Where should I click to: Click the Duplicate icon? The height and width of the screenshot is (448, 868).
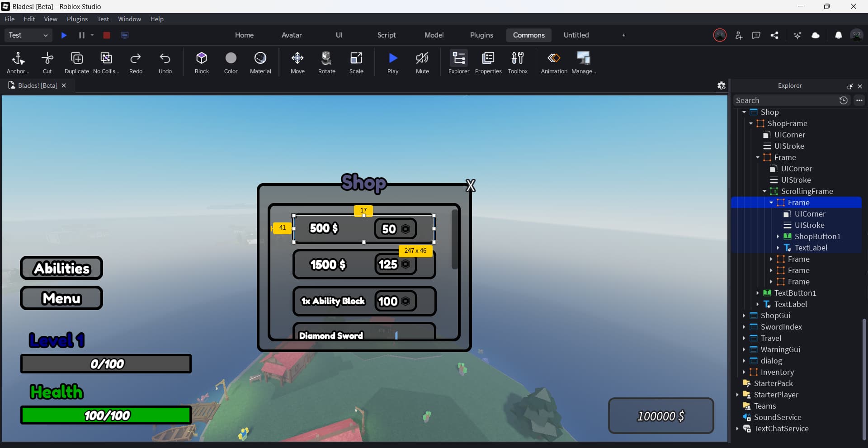coord(76,62)
